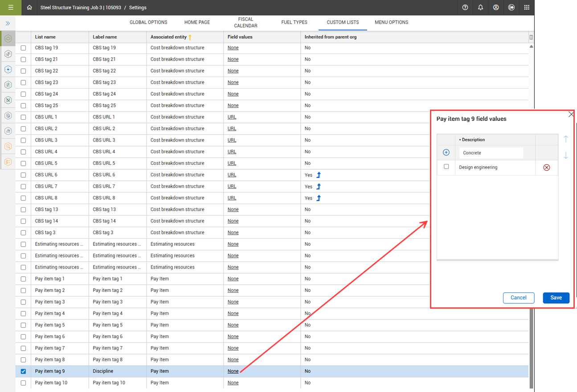
Task: Open the green hamburger main menu
Action: point(11,8)
